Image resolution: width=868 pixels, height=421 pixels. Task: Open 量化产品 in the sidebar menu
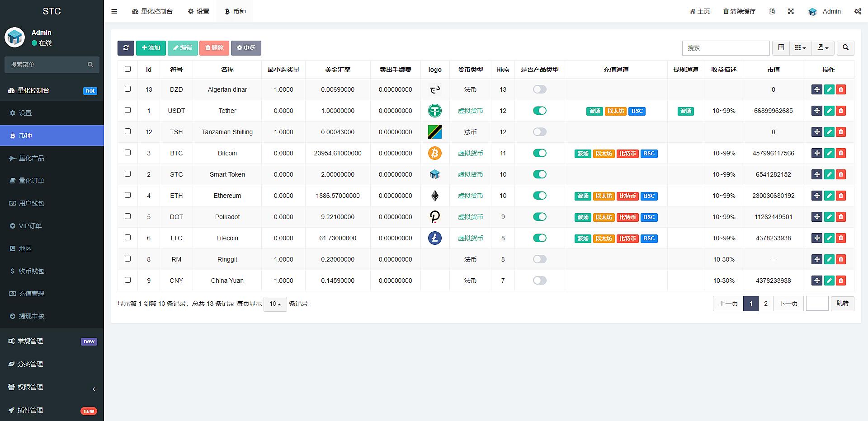coord(32,158)
